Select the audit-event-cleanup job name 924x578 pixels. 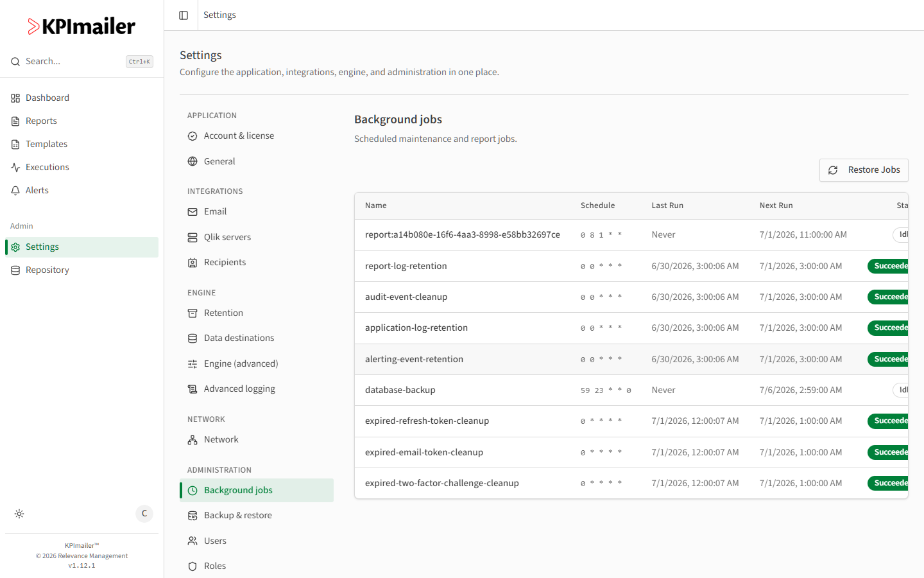click(406, 297)
